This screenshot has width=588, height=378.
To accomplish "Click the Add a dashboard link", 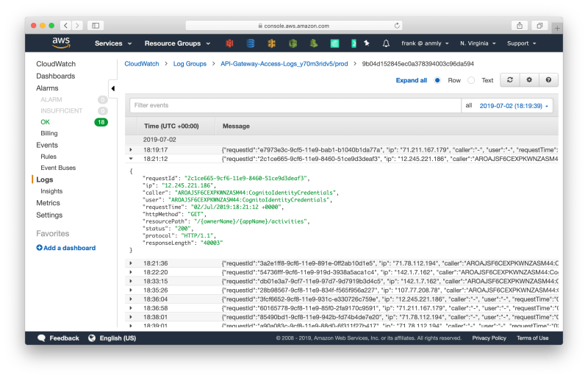I will click(69, 248).
